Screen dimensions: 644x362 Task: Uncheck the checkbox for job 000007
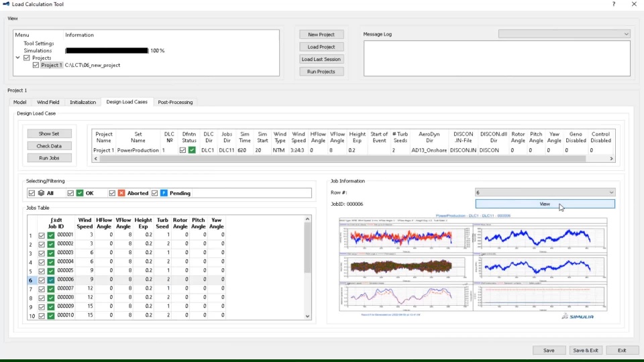click(x=42, y=289)
